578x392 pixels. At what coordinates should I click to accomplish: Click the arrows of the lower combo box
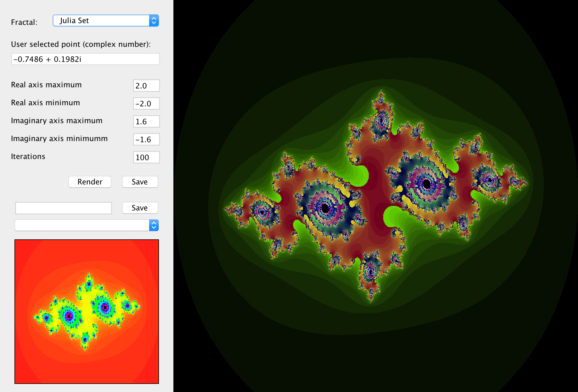[154, 225]
